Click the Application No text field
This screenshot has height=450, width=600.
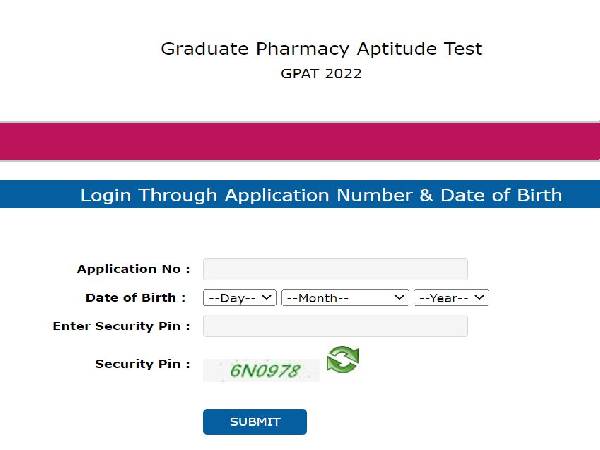click(335, 269)
